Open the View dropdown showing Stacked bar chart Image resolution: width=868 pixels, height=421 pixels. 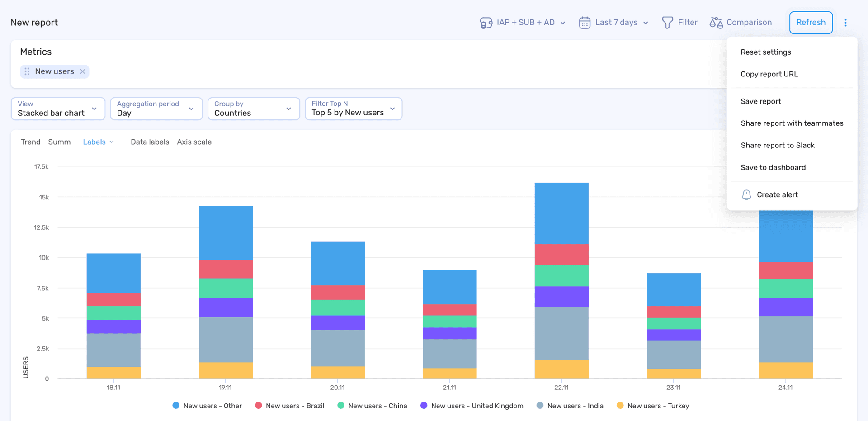click(x=58, y=109)
